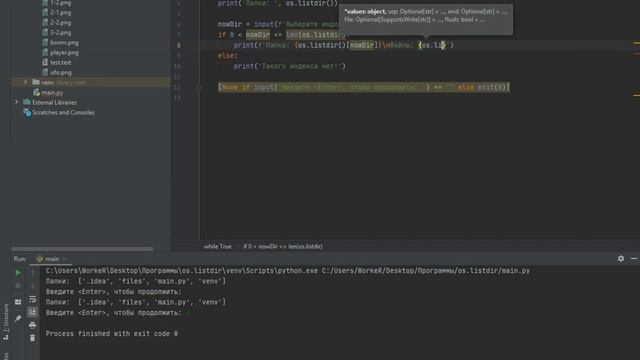The height and width of the screenshot is (360, 640).
Task: Open Run panel settings gear
Action: tap(621, 258)
